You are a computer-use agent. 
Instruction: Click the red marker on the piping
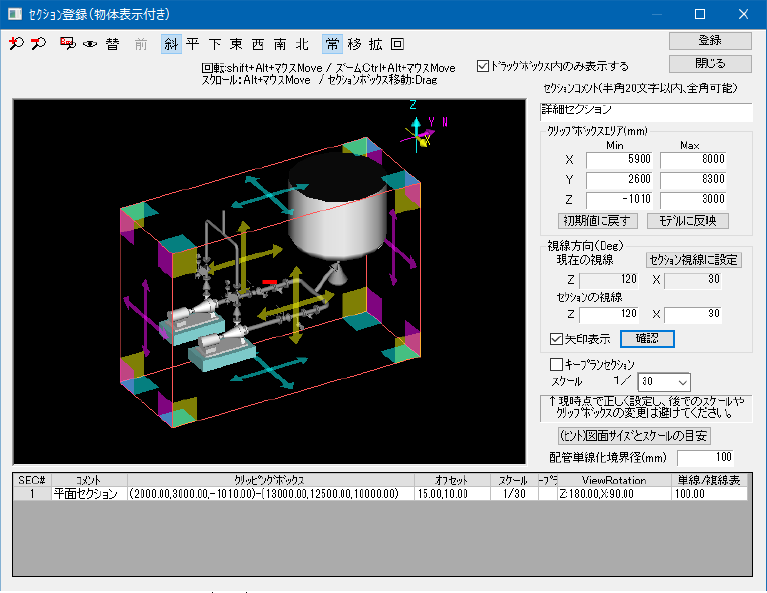pos(270,282)
